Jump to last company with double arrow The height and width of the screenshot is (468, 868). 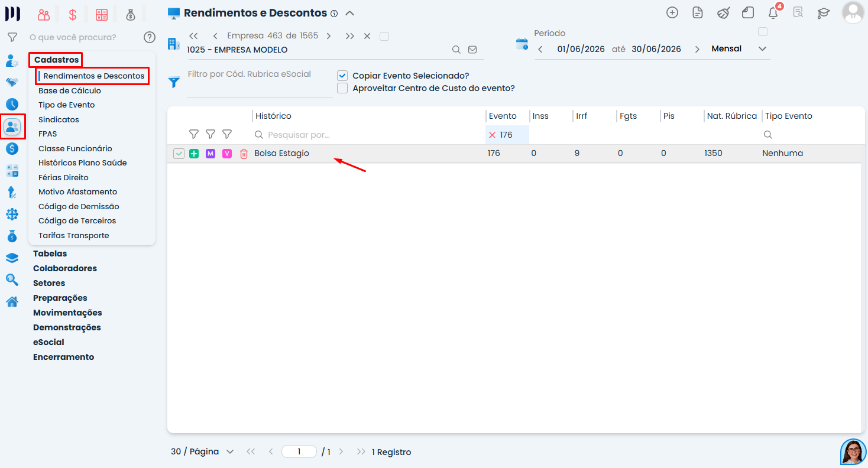coord(350,36)
